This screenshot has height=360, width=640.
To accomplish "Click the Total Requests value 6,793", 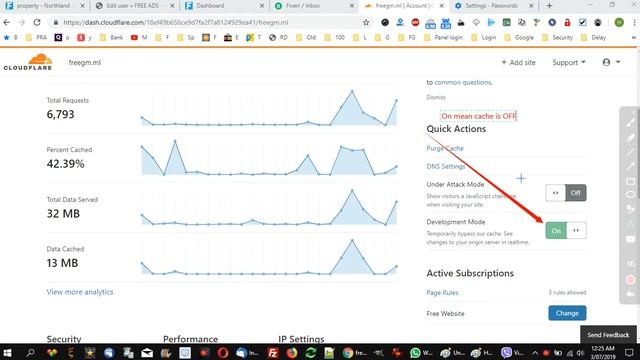I will point(60,114).
